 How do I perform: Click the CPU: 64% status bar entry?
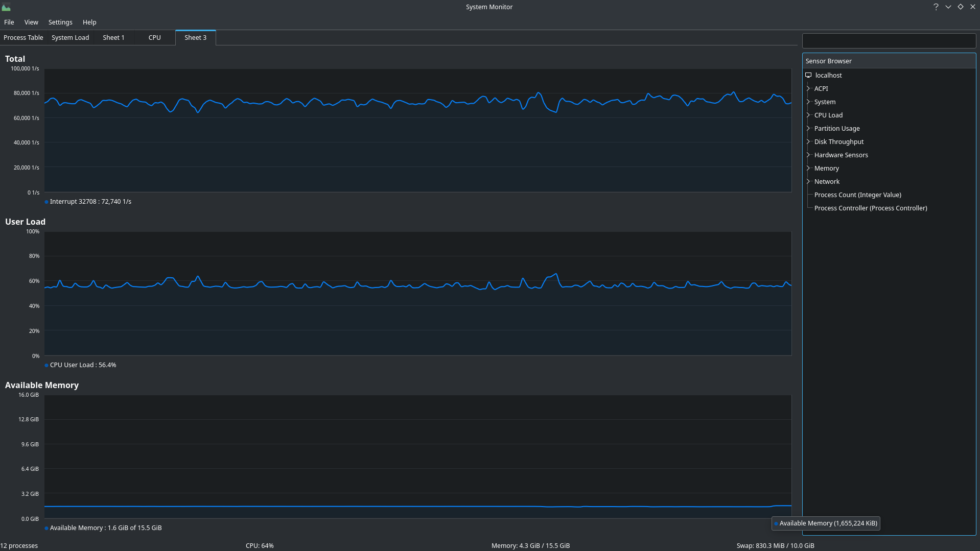click(260, 546)
